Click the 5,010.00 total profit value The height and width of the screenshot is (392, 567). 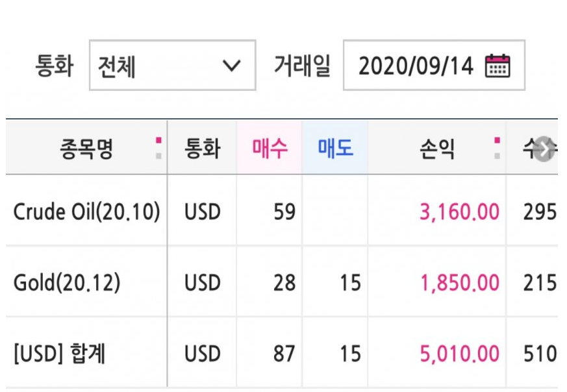tap(460, 353)
